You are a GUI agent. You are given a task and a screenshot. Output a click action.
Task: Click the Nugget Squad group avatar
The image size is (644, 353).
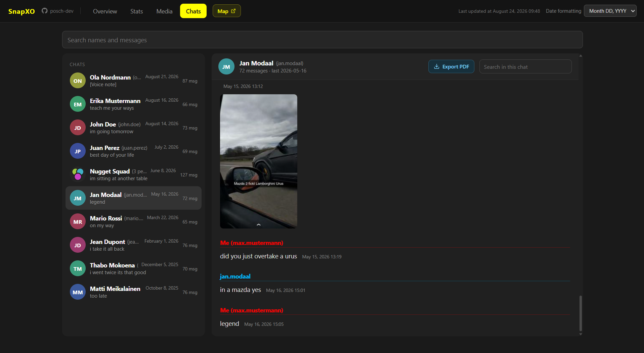point(78,174)
